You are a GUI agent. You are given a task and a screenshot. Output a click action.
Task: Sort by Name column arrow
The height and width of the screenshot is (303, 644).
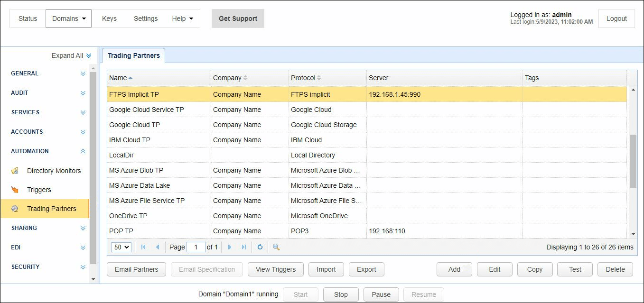[x=131, y=78]
